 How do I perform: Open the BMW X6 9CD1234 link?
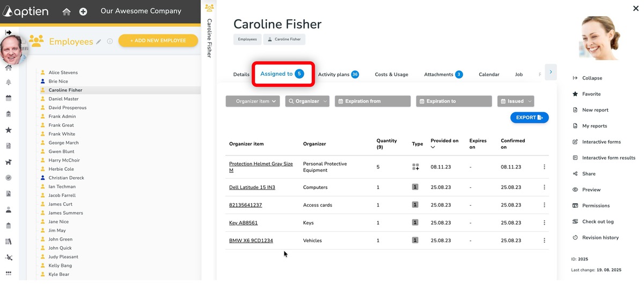(251, 240)
